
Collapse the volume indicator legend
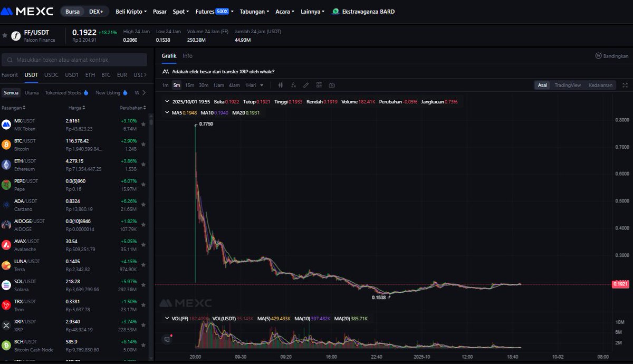(167, 319)
